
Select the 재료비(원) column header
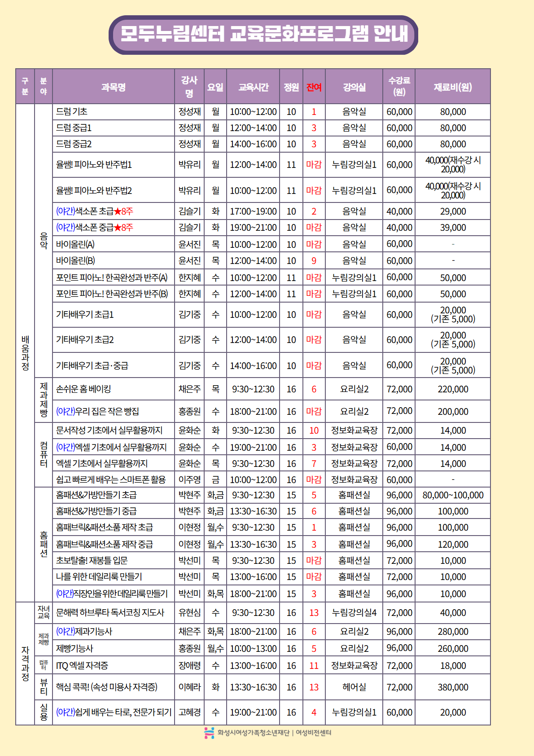(452, 87)
